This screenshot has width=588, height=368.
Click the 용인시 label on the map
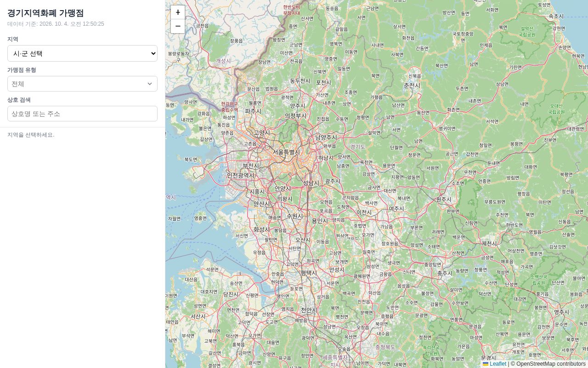320,220
